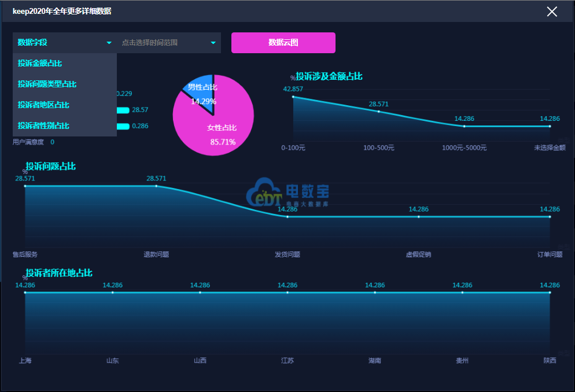Screen dimensions: 575x392
Task: Click the 14.286 point for 1000元-5000元
Action: click(465, 126)
